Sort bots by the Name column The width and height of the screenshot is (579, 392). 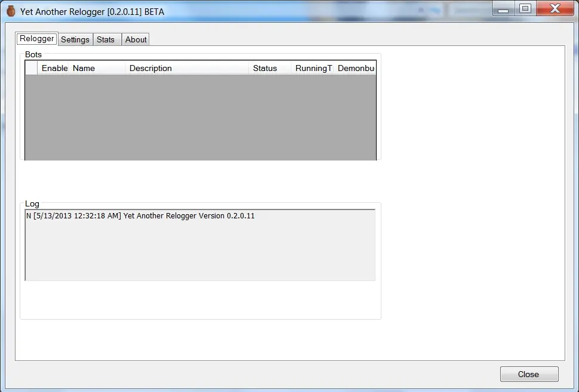[x=98, y=68]
